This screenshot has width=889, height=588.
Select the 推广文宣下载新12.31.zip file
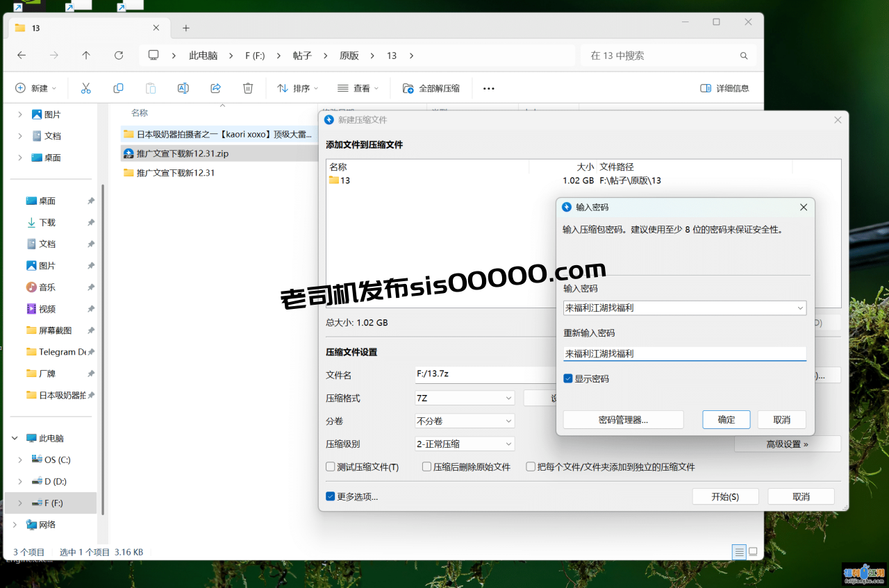coord(182,153)
